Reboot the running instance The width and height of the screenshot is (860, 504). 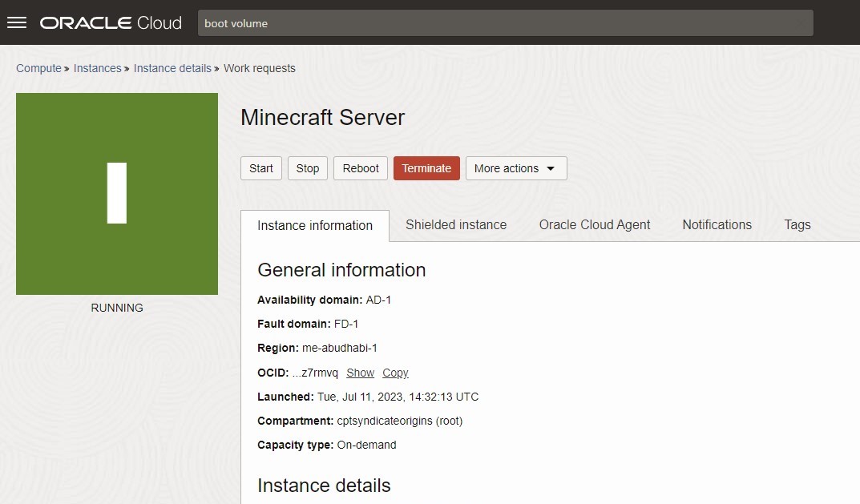(361, 168)
